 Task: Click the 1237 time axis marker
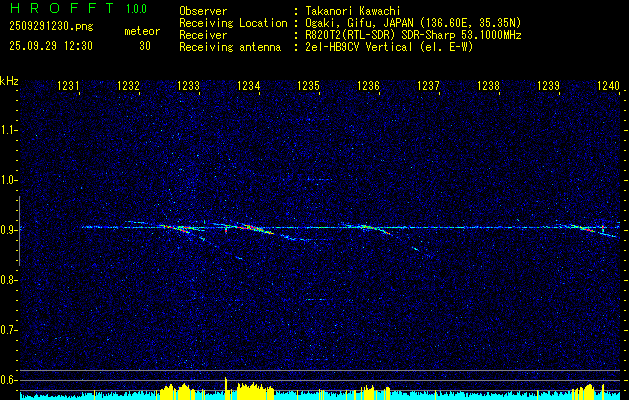point(428,86)
